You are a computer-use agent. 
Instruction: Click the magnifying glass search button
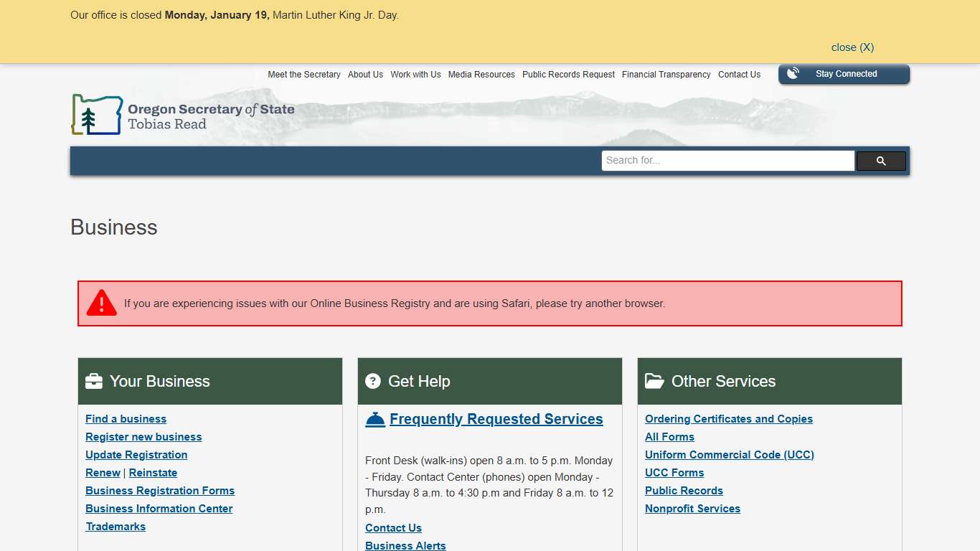[x=881, y=161]
